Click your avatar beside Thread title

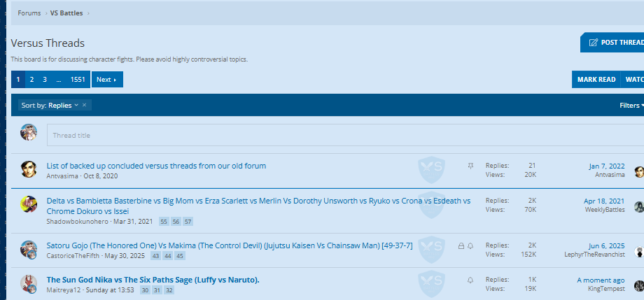pyautogui.click(x=29, y=132)
